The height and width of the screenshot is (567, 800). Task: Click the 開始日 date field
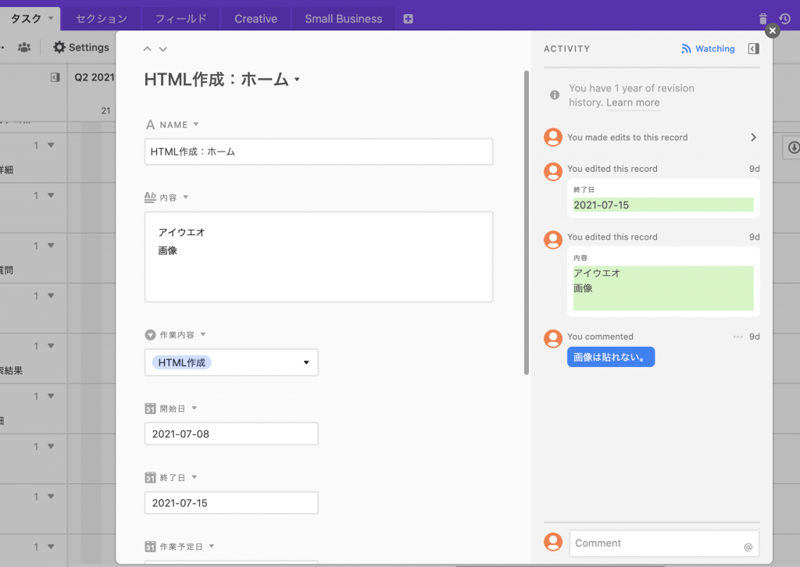pos(231,434)
